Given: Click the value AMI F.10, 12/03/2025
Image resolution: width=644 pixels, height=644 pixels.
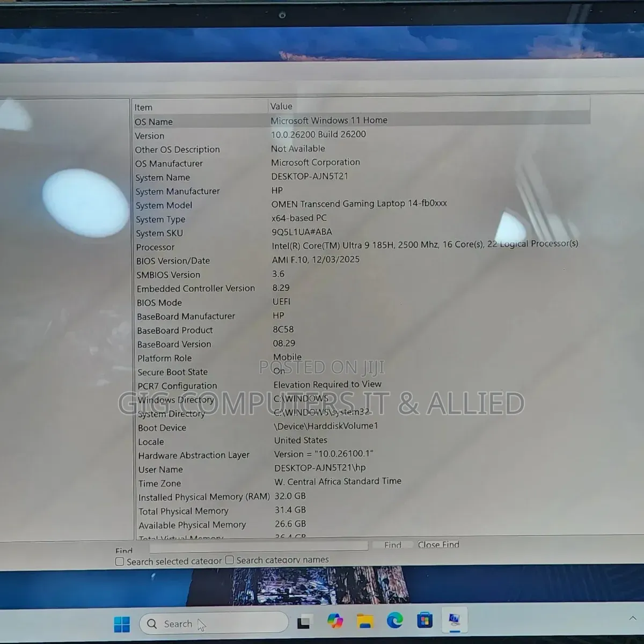Looking at the screenshot, I should pyautogui.click(x=316, y=260).
